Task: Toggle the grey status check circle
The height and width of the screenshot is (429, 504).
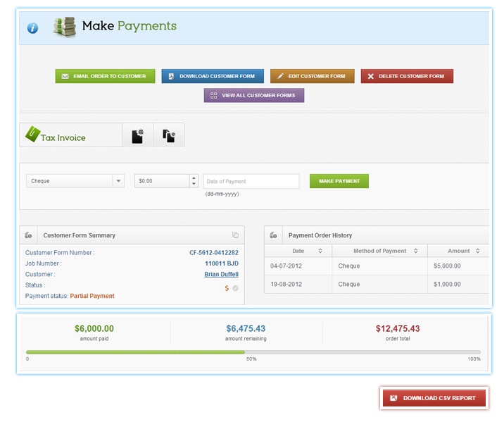Action: pos(236,287)
